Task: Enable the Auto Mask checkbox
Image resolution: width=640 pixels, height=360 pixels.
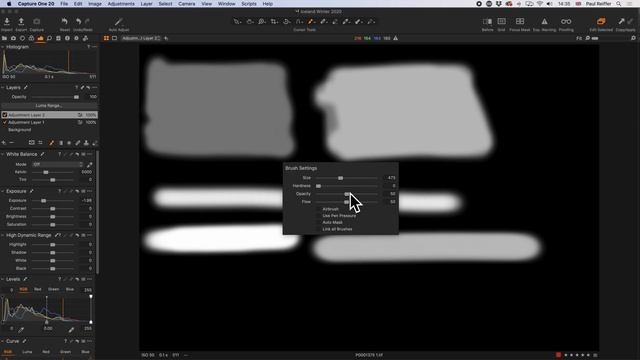Action: point(318,222)
